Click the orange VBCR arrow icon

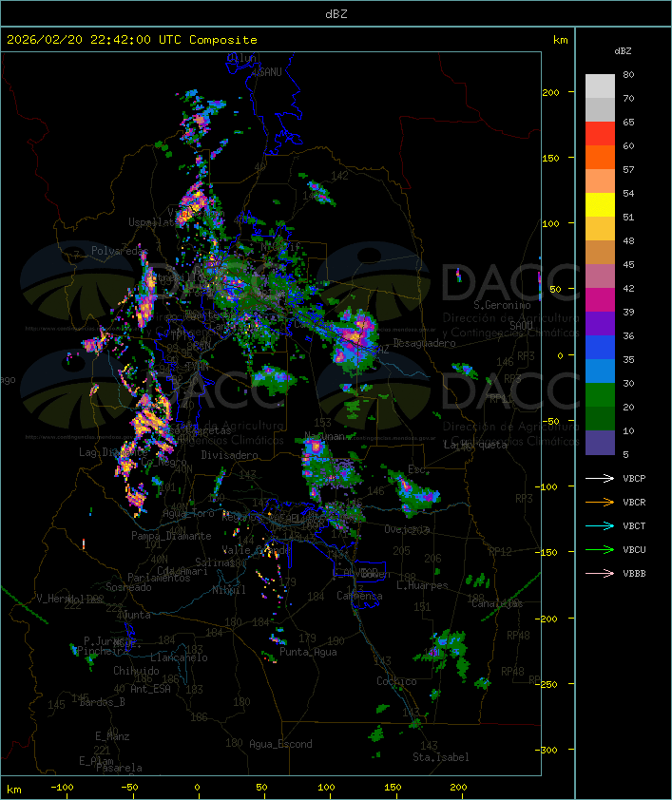click(x=600, y=502)
